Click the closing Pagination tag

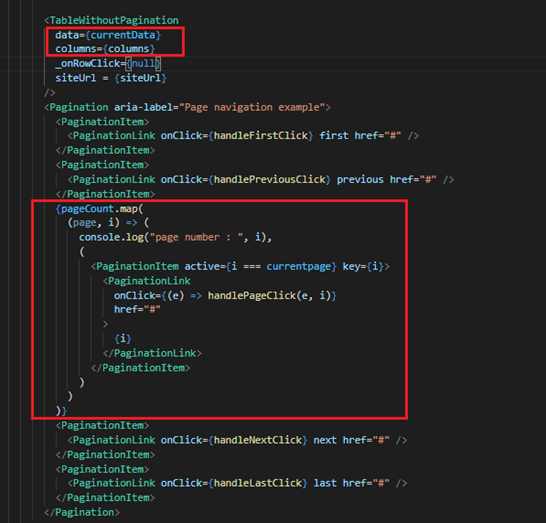point(82,513)
